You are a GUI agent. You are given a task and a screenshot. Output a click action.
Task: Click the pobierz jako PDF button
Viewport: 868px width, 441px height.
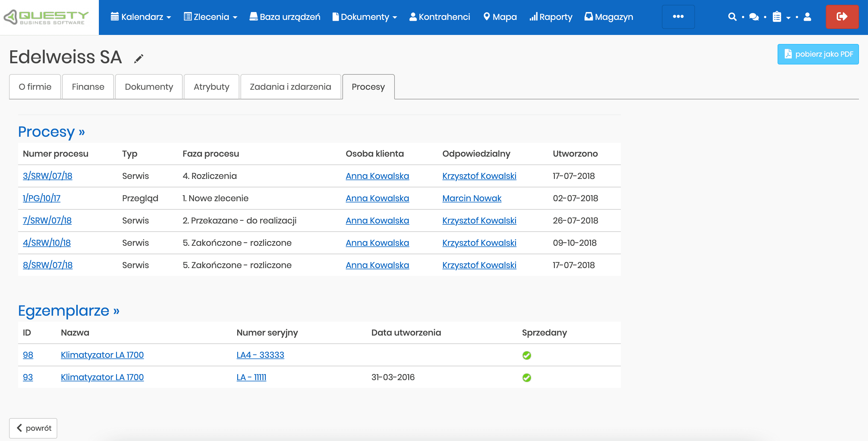[818, 54]
